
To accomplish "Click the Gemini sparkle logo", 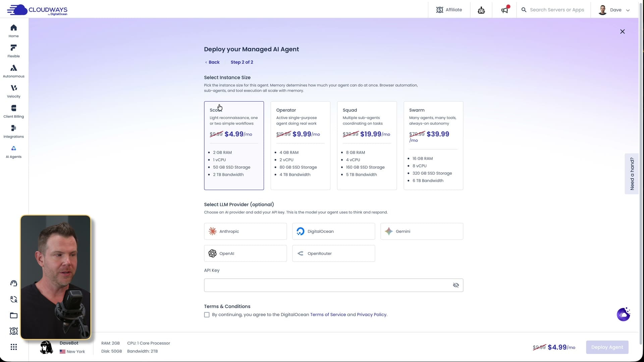I will 389,231.
